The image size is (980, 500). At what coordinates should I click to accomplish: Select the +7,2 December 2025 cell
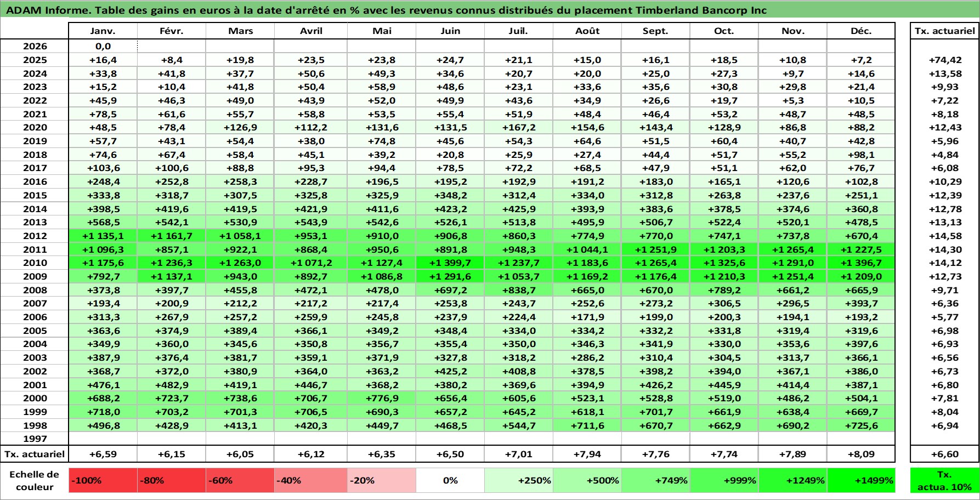pyautogui.click(x=861, y=60)
